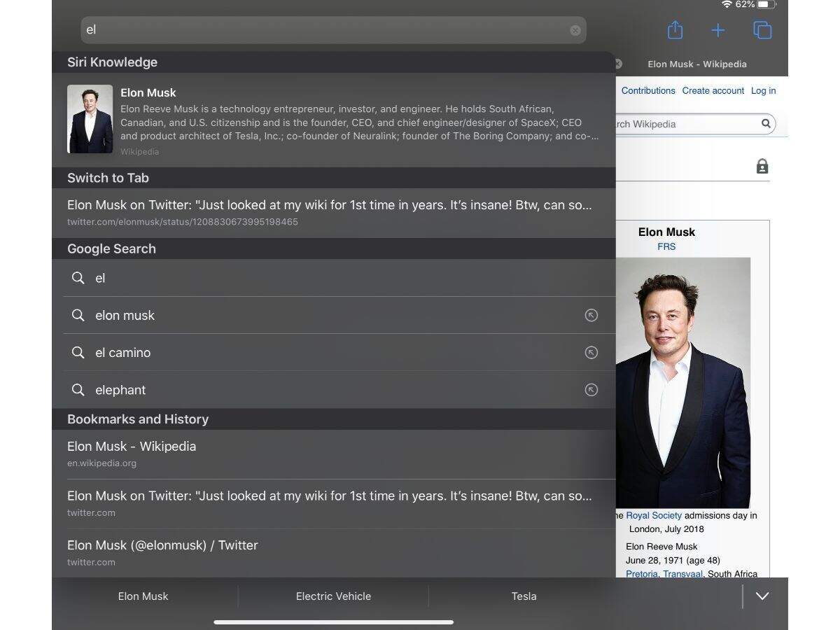840x630 pixels.
Task: Clear the address bar text
Action: pyautogui.click(x=575, y=30)
